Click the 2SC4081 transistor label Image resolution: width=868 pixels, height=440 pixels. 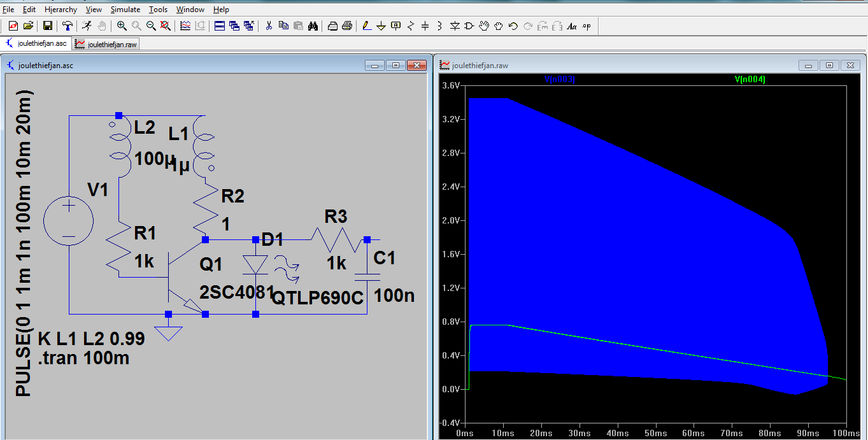pos(236,292)
